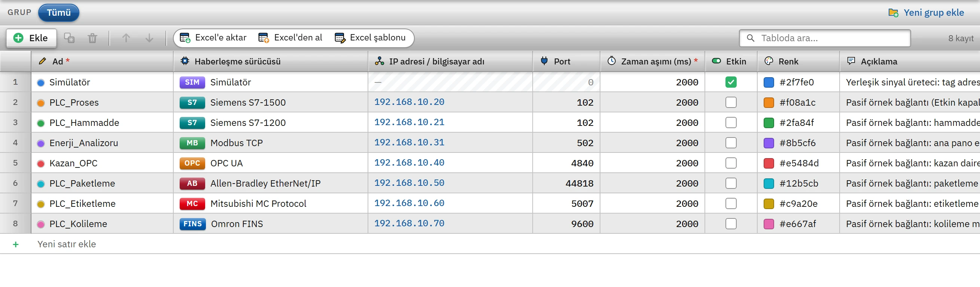Open Excel şablonu
980x287 pixels.
tap(370, 38)
